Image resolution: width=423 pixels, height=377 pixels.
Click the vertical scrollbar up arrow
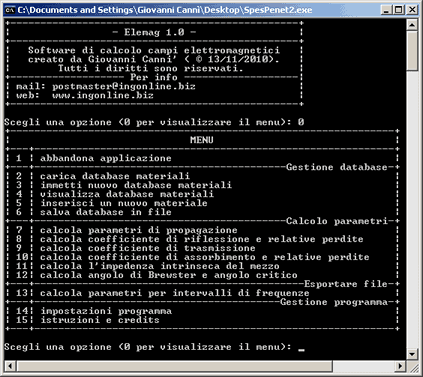(x=412, y=25)
